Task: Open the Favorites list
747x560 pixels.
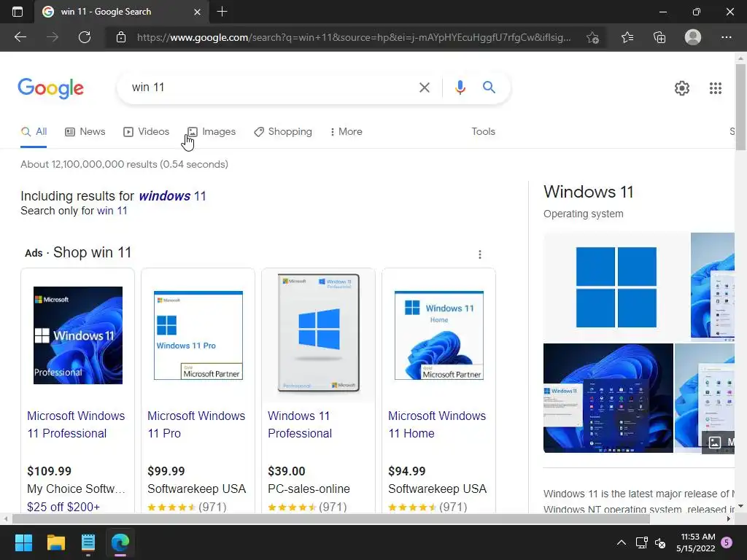Action: 627,37
